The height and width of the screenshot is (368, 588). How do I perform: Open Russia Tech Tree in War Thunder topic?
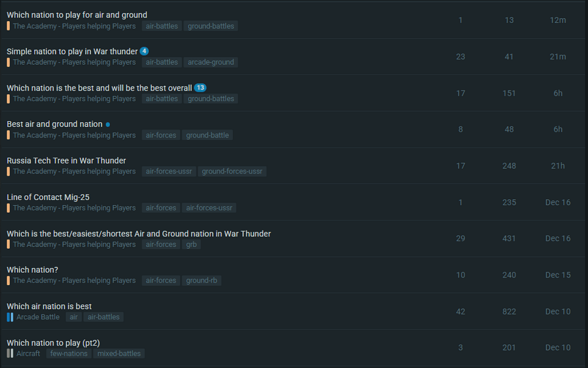pos(66,160)
